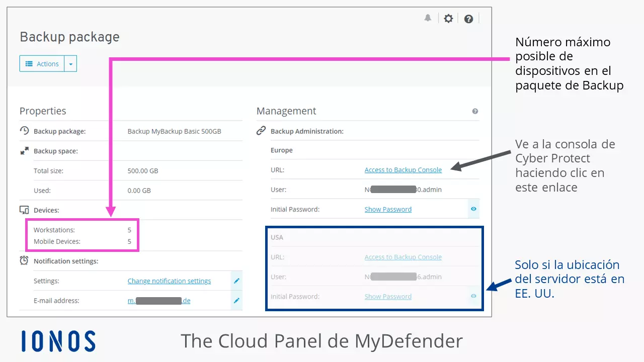Screen dimensions: 644x362
Task: Open the notifications bell icon
Action: (x=428, y=18)
